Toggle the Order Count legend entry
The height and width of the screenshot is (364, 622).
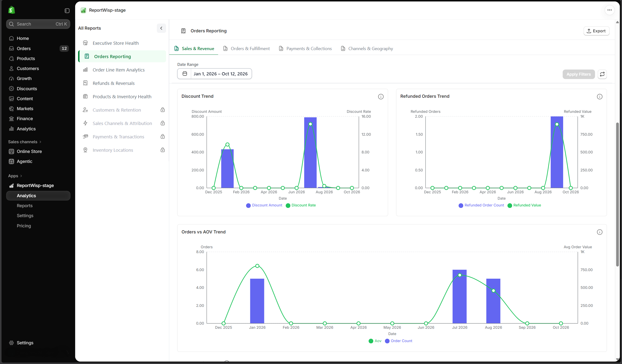[398, 341]
